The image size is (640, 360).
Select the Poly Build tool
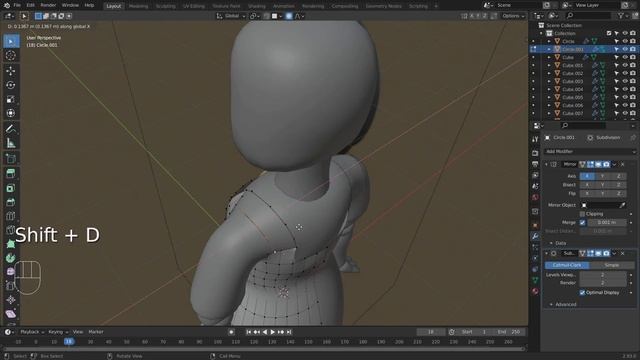pyautogui.click(x=11, y=244)
